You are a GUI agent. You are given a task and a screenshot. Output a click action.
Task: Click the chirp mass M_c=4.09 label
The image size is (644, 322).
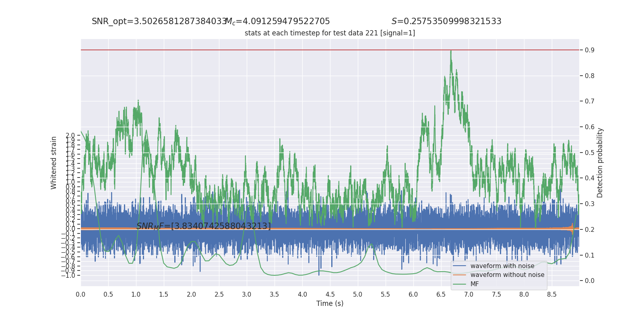tap(277, 21)
